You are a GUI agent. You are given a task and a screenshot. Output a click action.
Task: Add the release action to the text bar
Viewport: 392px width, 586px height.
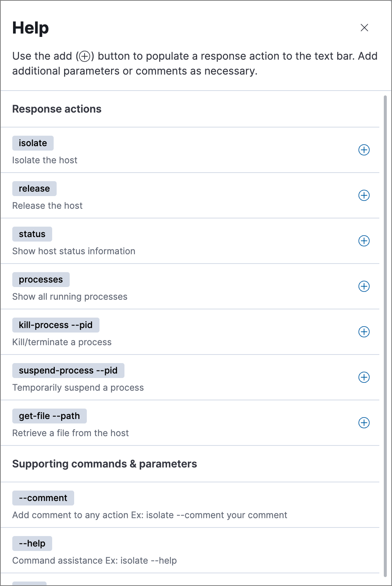pos(364,195)
